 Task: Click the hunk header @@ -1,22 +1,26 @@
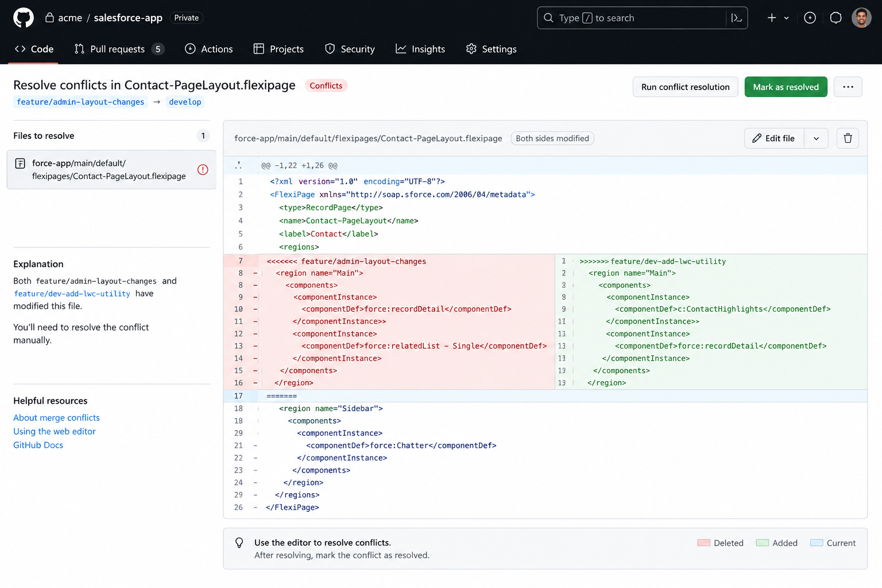click(300, 165)
